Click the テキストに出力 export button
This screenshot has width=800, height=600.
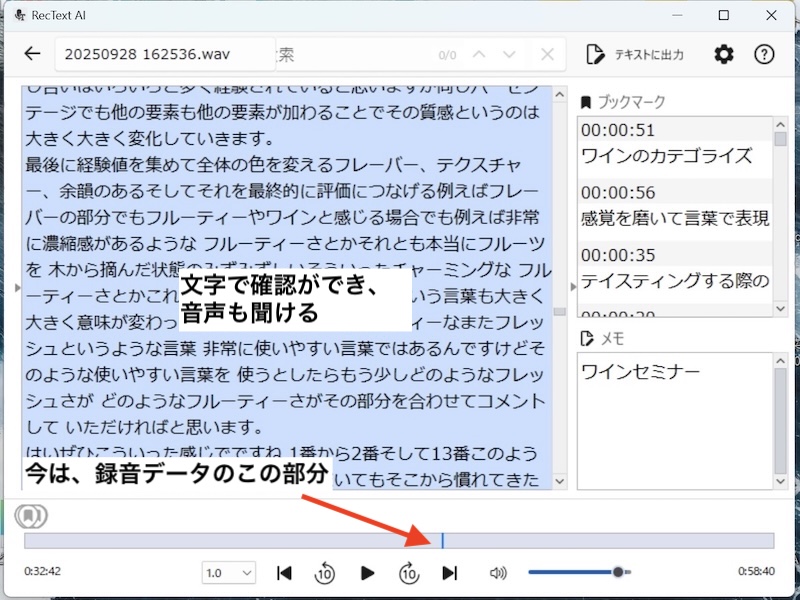[x=637, y=54]
